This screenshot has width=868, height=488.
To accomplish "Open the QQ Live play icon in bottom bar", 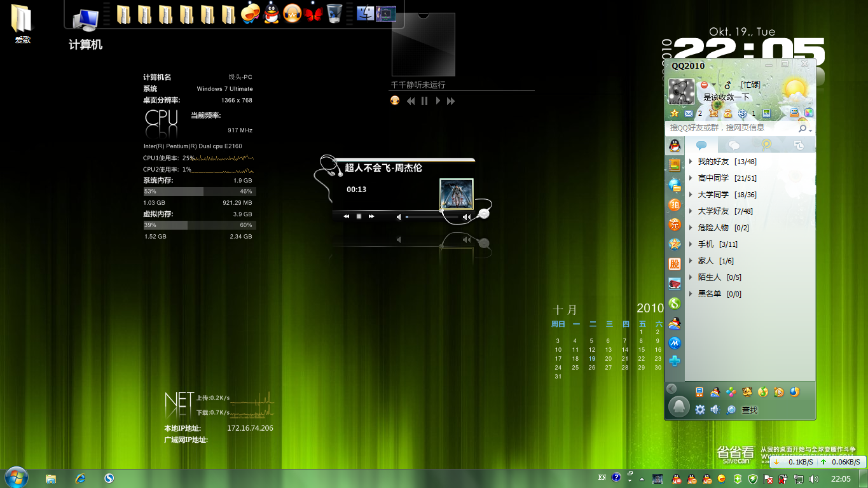I will tap(778, 392).
